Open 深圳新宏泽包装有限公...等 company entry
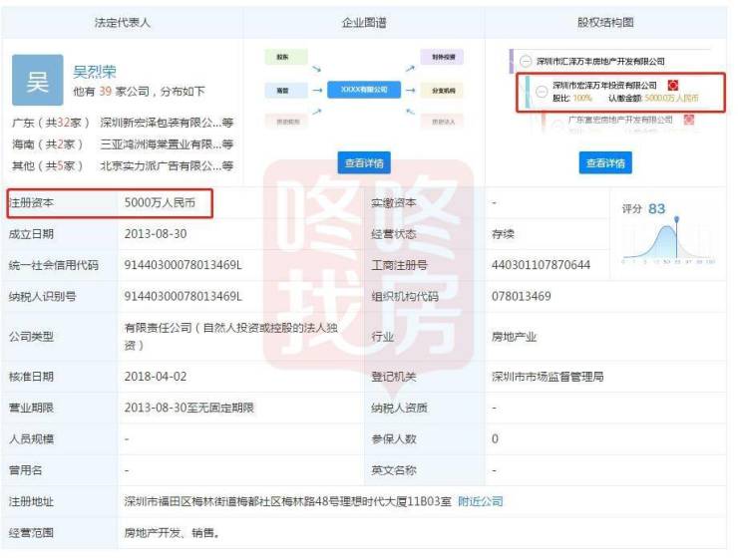Image resolution: width=738 pixels, height=560 pixels. click(x=167, y=123)
